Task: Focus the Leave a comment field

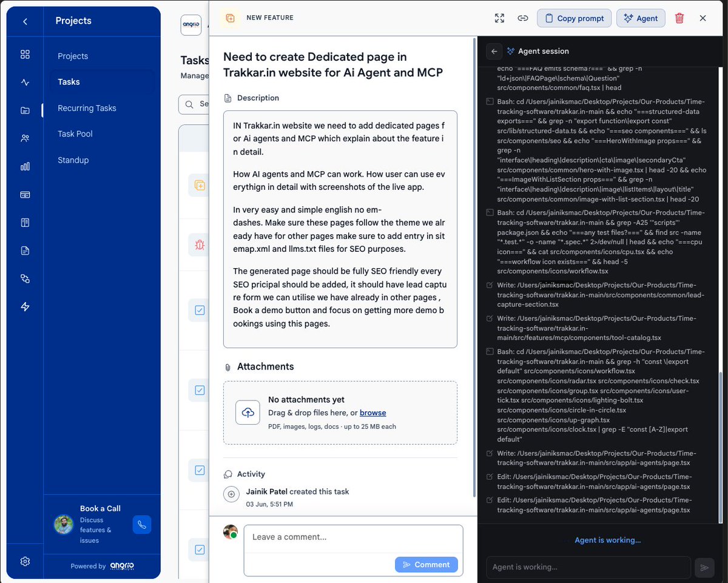Action: [x=353, y=537]
